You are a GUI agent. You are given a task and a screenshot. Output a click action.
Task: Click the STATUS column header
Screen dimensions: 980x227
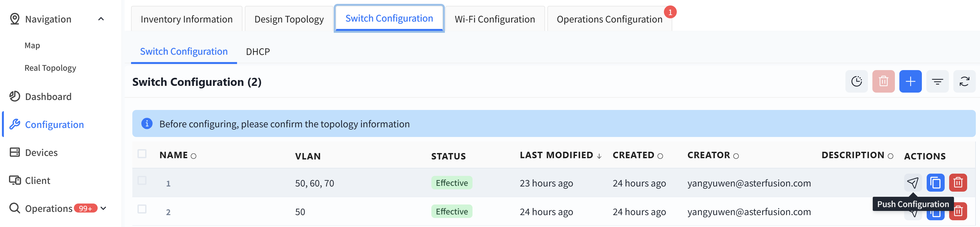tap(448, 156)
